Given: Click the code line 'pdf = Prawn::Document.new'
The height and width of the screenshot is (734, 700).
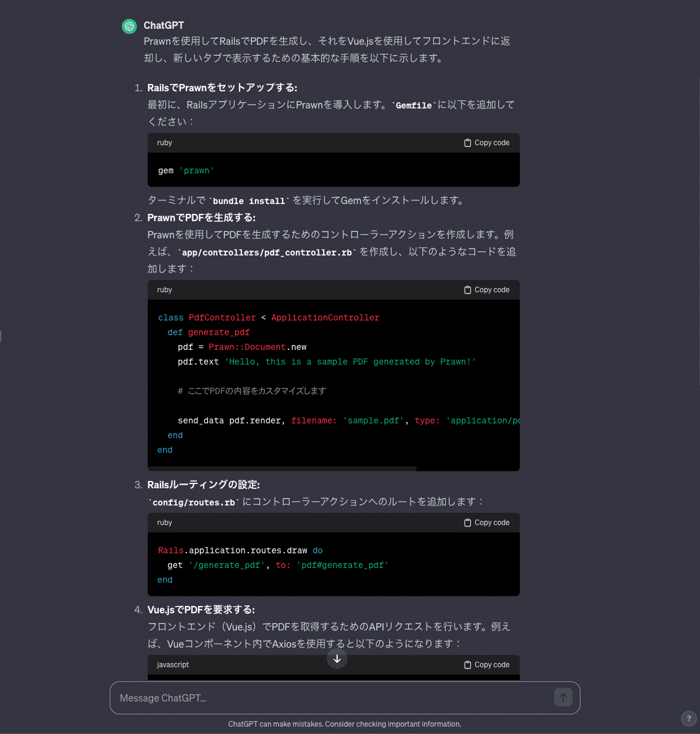Looking at the screenshot, I should pos(242,347).
